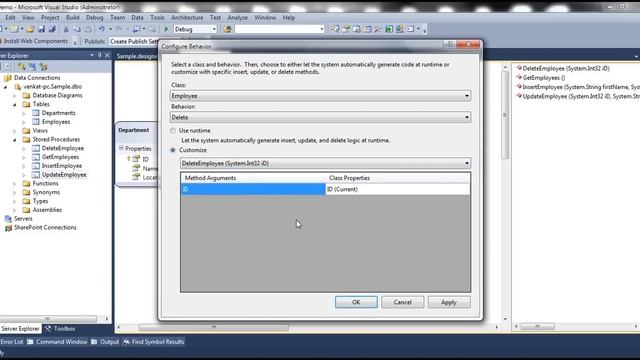Screen dimensions: 640x360
Task: Expand the Database Diagrams folder
Action: 15,96
